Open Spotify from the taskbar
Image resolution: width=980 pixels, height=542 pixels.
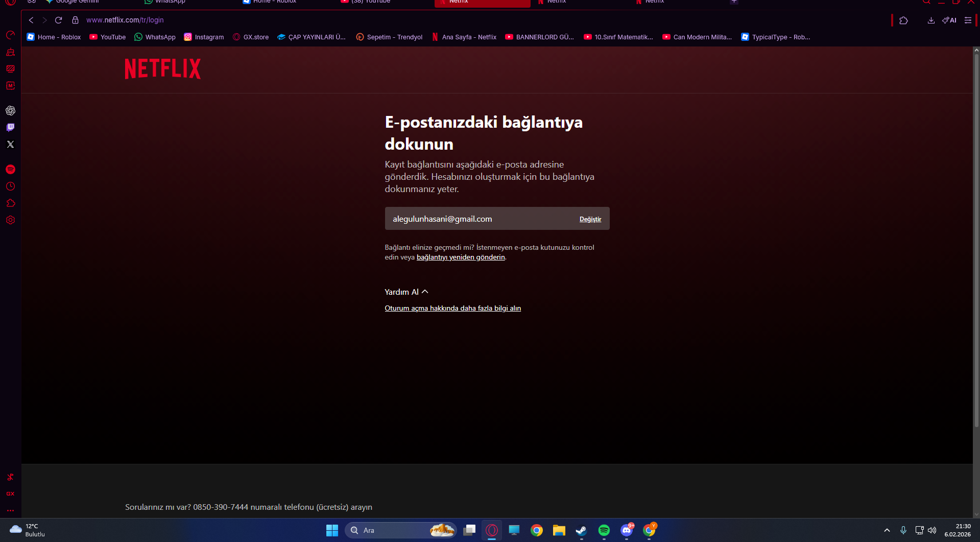[x=604, y=530]
